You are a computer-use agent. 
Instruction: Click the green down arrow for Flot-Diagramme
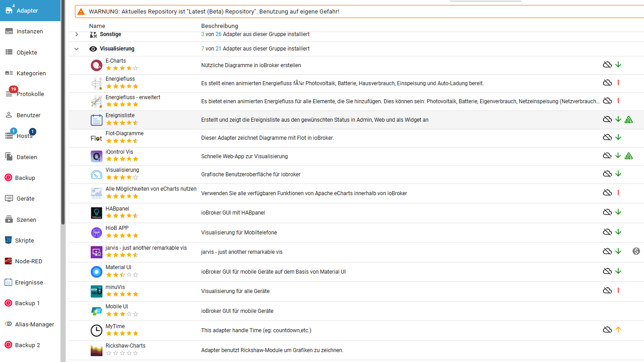(x=618, y=137)
